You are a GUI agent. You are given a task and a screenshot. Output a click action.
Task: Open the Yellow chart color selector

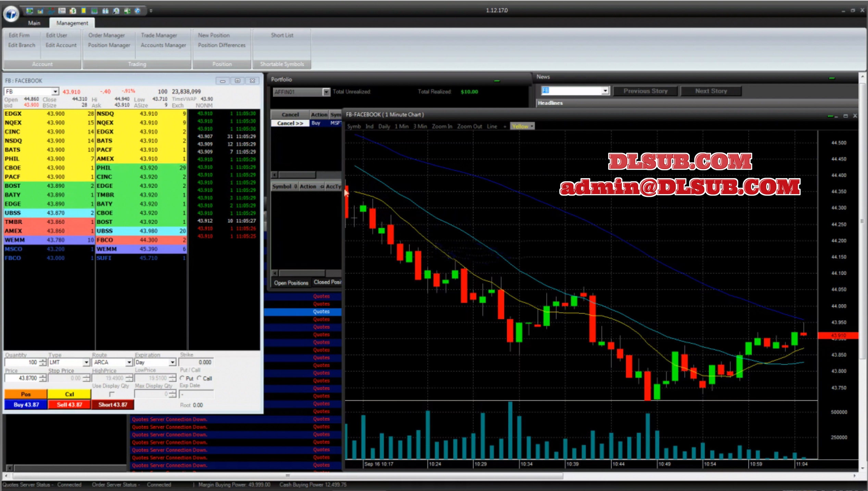522,126
